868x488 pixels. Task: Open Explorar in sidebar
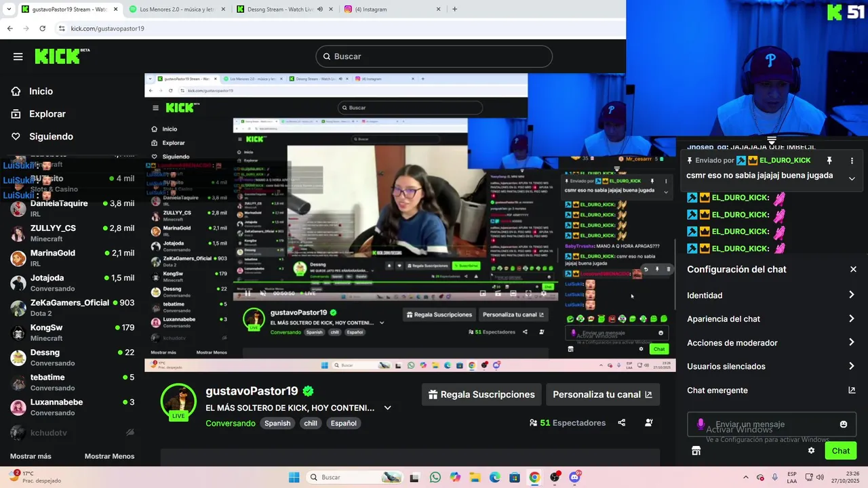tap(47, 114)
